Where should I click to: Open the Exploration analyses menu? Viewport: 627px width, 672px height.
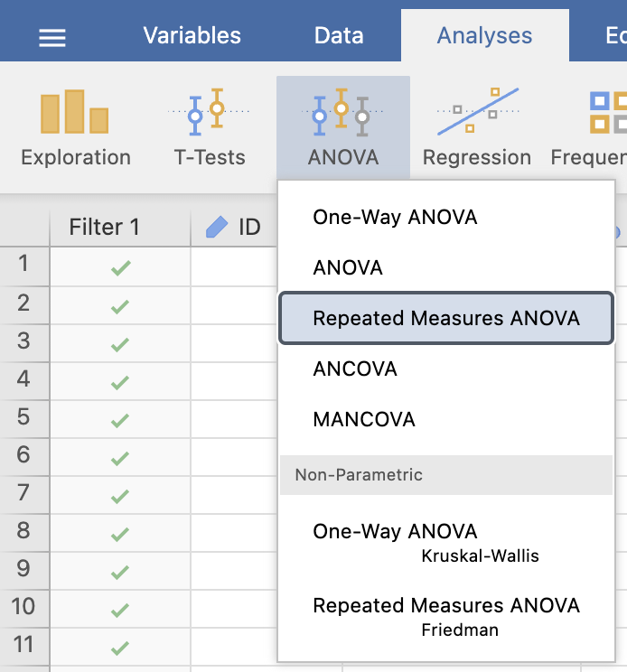pos(75,127)
